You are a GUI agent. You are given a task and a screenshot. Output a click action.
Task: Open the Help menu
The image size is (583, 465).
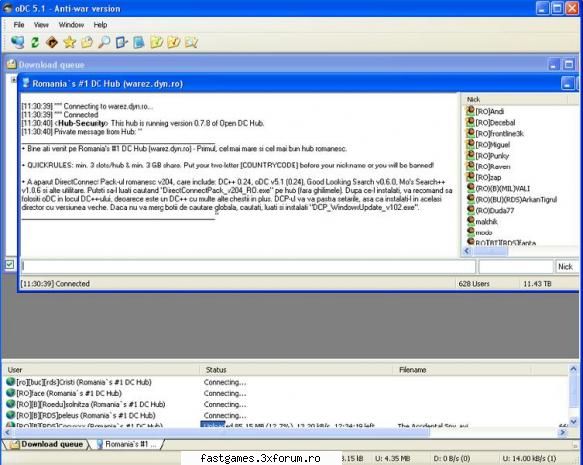100,25
